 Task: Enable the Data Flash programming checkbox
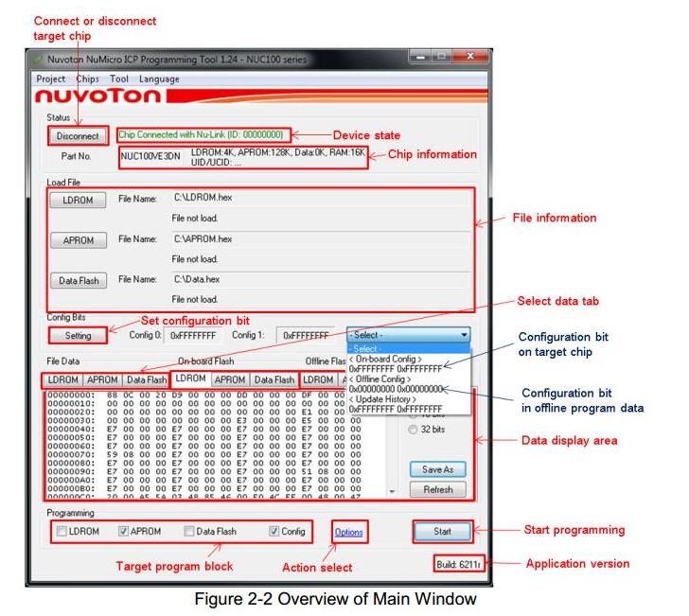coord(189,531)
